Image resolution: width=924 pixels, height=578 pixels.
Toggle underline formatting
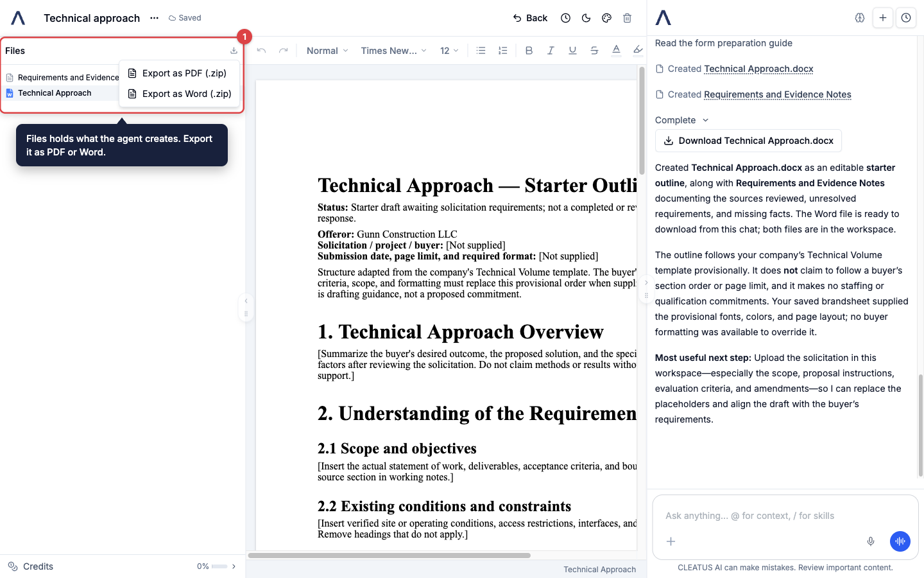(572, 51)
